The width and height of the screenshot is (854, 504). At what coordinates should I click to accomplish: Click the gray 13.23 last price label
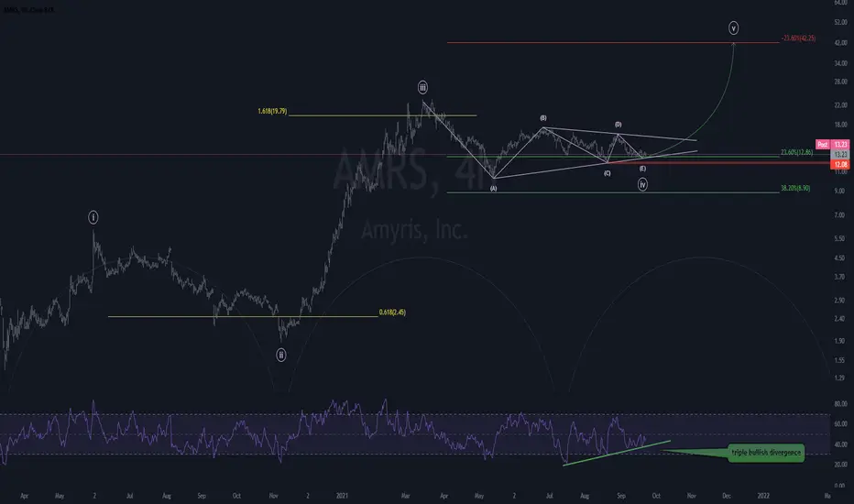[x=841, y=155]
